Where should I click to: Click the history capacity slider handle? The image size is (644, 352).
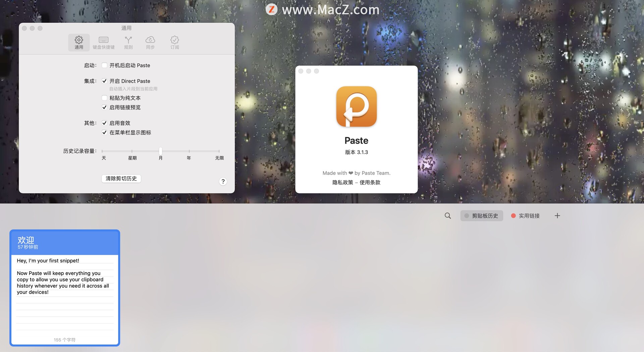tap(161, 151)
